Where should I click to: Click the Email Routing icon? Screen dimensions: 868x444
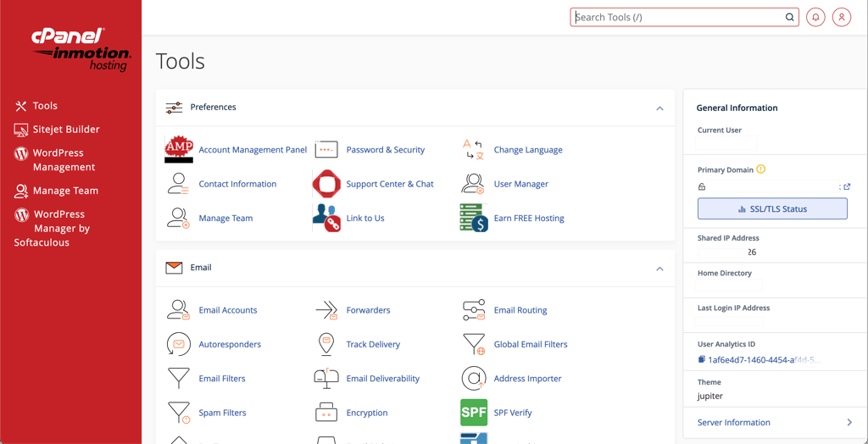(474, 310)
